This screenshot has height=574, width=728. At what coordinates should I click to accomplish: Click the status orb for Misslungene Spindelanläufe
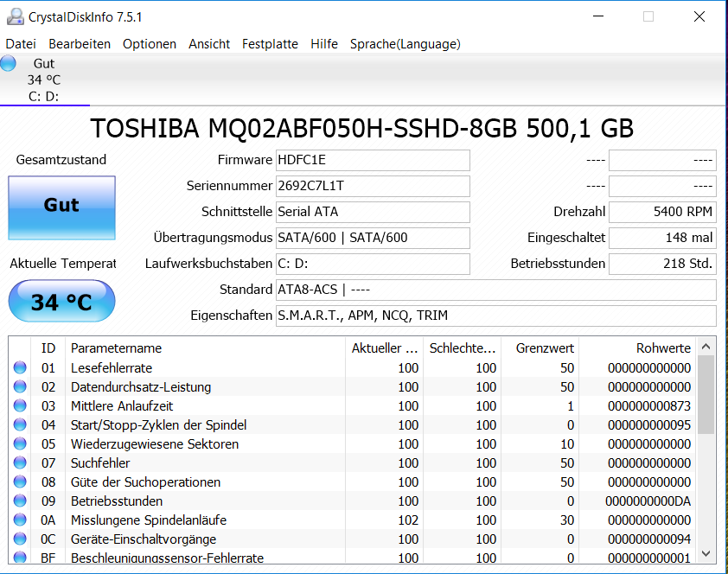tap(20, 520)
